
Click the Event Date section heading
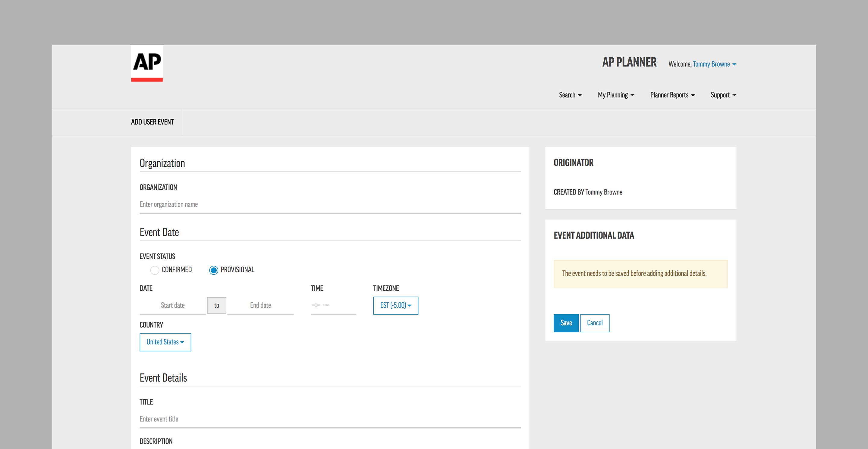tap(159, 232)
